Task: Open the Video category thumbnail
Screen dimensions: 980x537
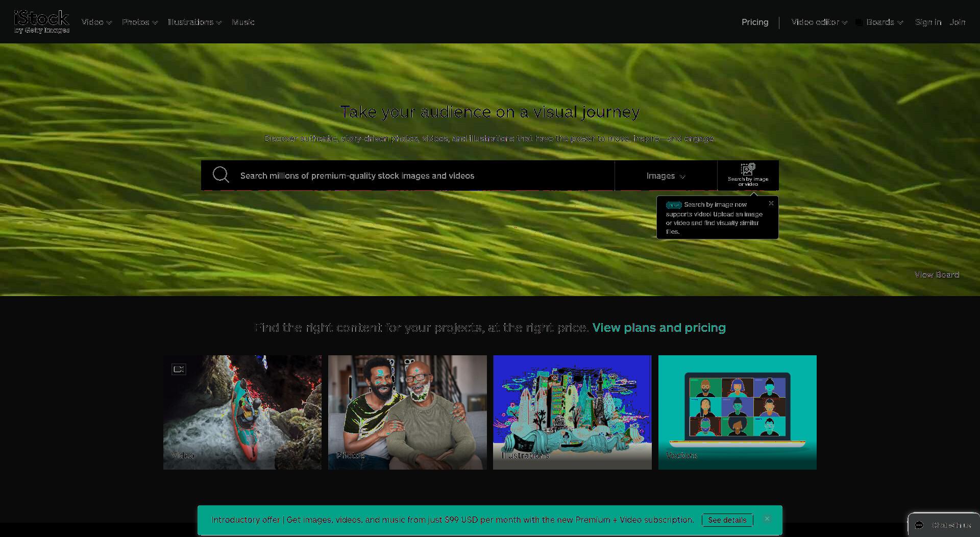Action: pos(242,412)
